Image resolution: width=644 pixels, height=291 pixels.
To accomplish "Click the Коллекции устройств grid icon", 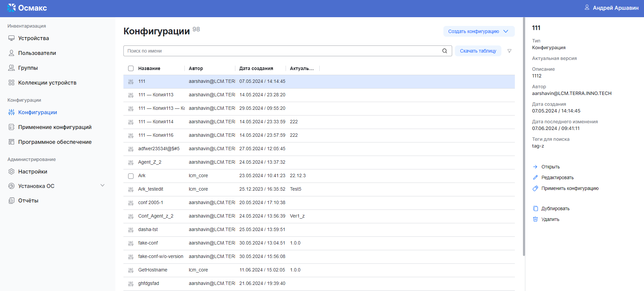I will click(x=11, y=83).
